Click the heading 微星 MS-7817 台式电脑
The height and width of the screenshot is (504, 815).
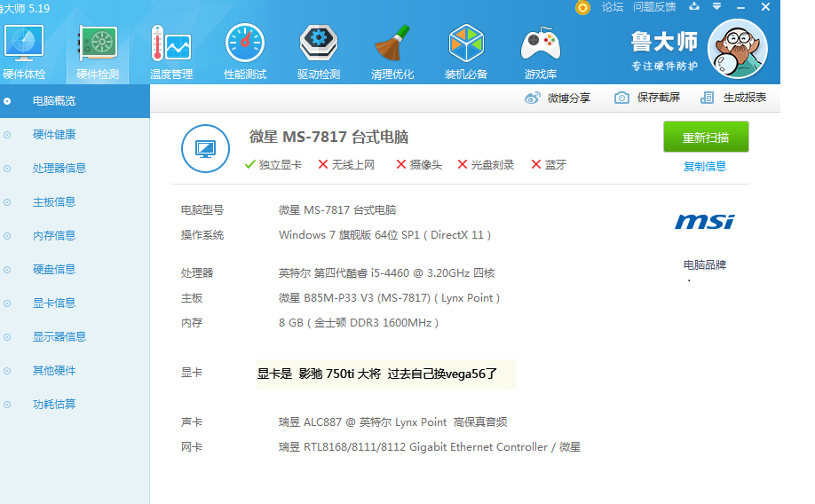pyautogui.click(x=328, y=138)
